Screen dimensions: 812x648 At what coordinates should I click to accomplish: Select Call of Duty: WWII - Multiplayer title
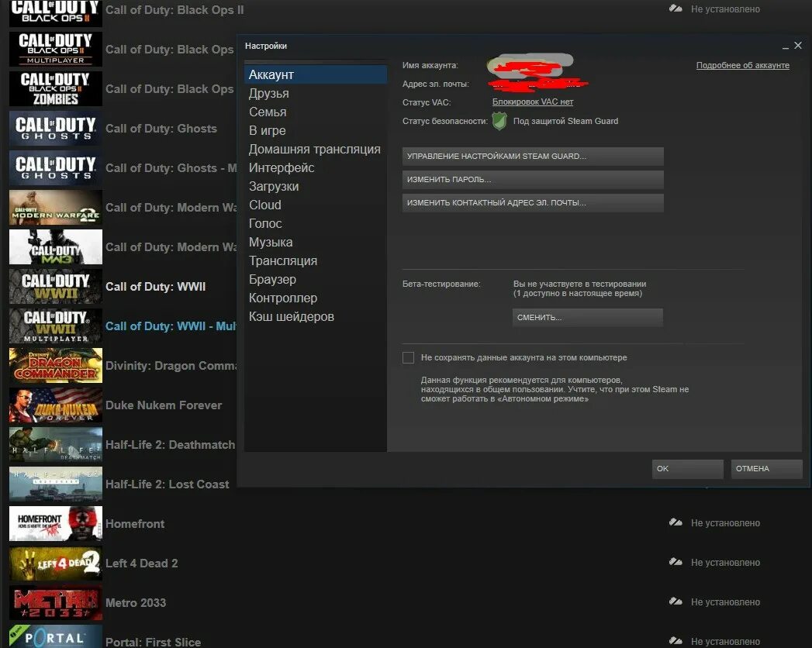click(x=171, y=326)
